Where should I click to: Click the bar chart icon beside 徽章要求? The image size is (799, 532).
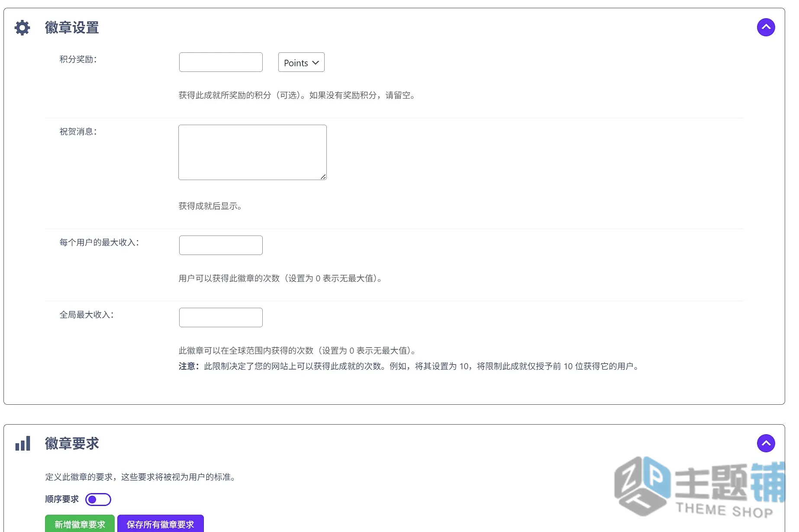coord(23,443)
